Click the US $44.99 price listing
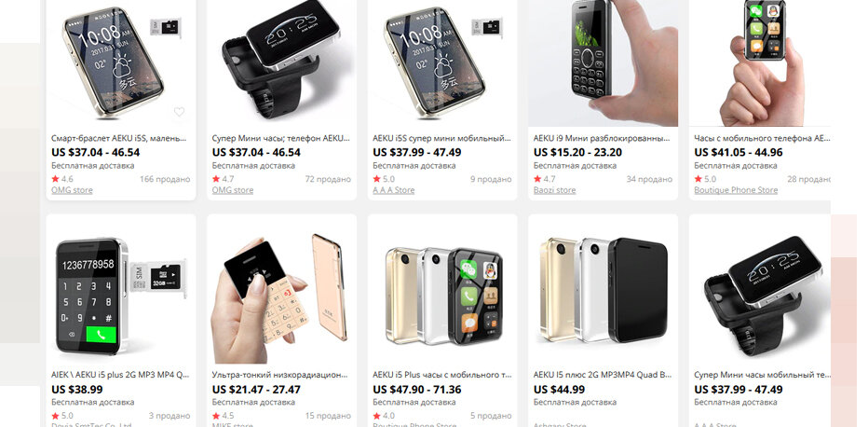868x427 pixels. pyautogui.click(x=559, y=390)
